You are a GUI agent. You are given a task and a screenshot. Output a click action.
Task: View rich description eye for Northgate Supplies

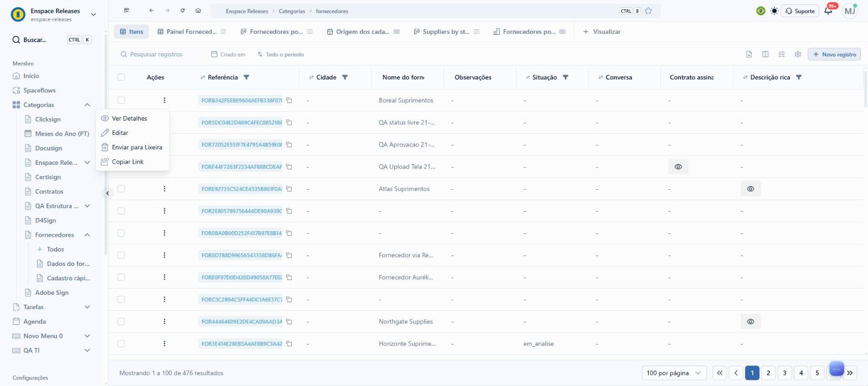coord(751,321)
